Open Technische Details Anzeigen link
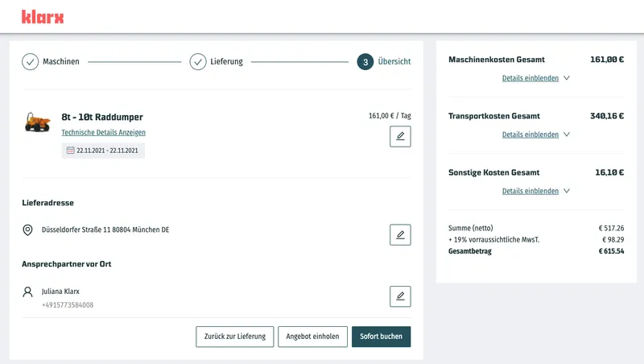The width and height of the screenshot is (644, 364). click(104, 132)
